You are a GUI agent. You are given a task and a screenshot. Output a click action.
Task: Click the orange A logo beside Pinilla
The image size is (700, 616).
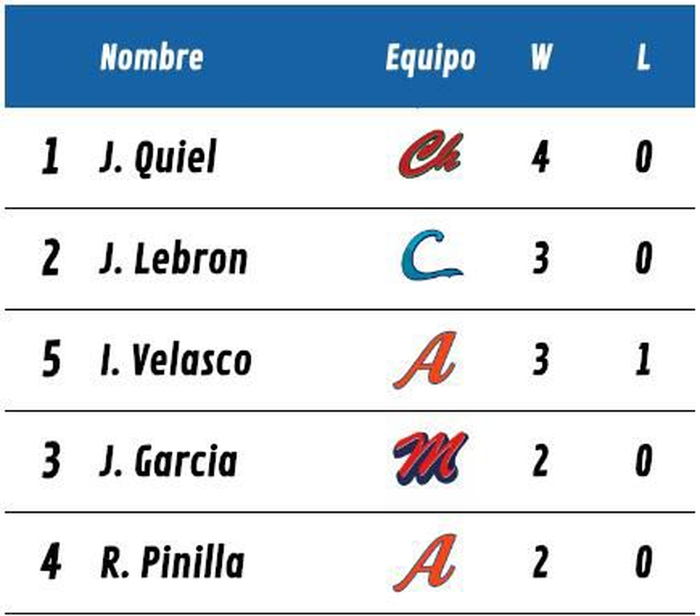[x=425, y=563]
